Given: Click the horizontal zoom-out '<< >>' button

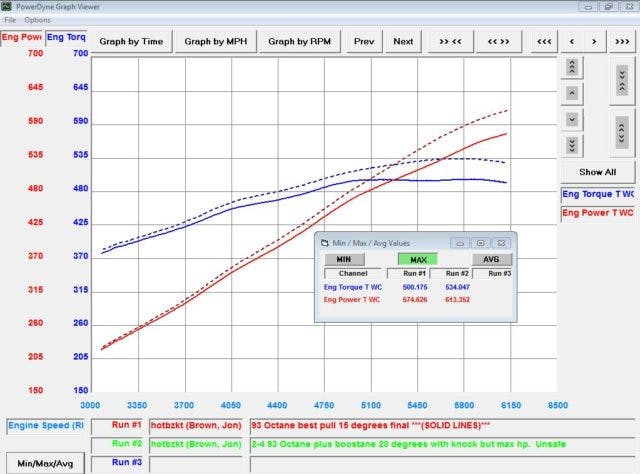Looking at the screenshot, I should pyautogui.click(x=498, y=41).
